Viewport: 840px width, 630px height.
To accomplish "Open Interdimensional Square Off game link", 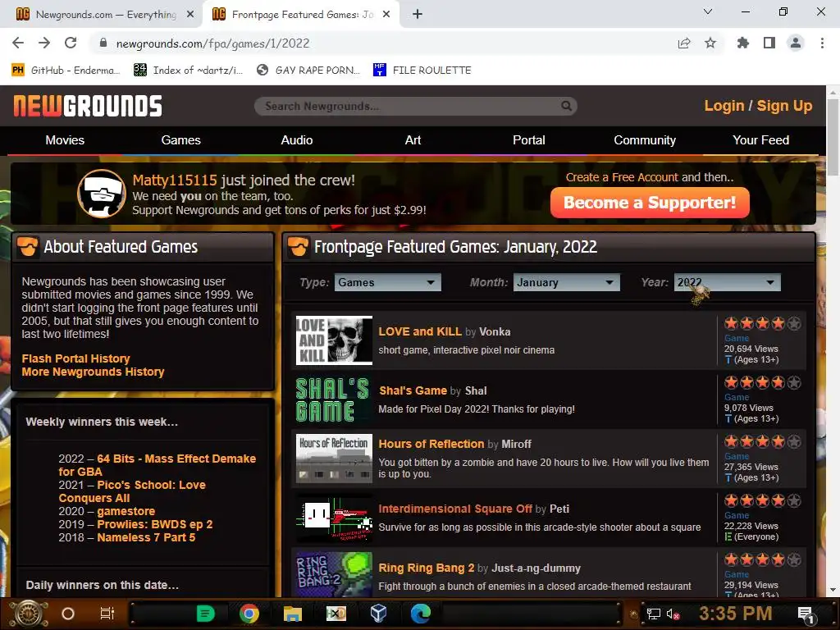I will click(x=455, y=509).
